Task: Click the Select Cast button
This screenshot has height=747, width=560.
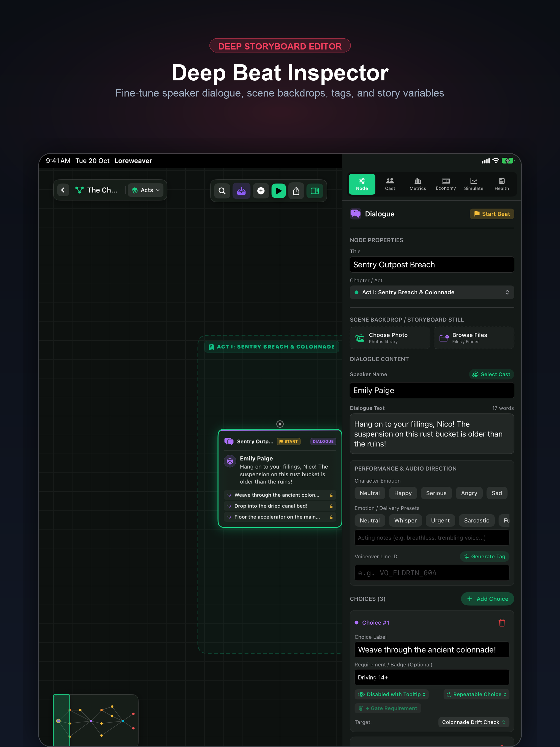Action: tap(491, 374)
